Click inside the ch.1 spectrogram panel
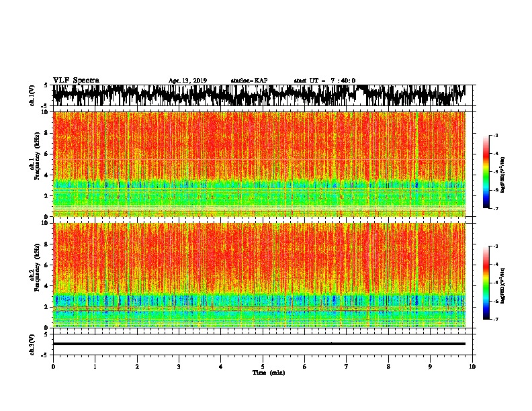 (x=259, y=164)
